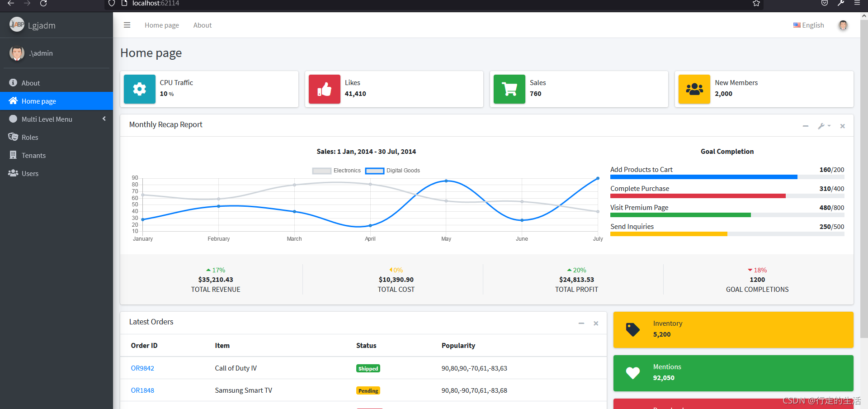Click the page vertical scrollbar

[x=864, y=179]
